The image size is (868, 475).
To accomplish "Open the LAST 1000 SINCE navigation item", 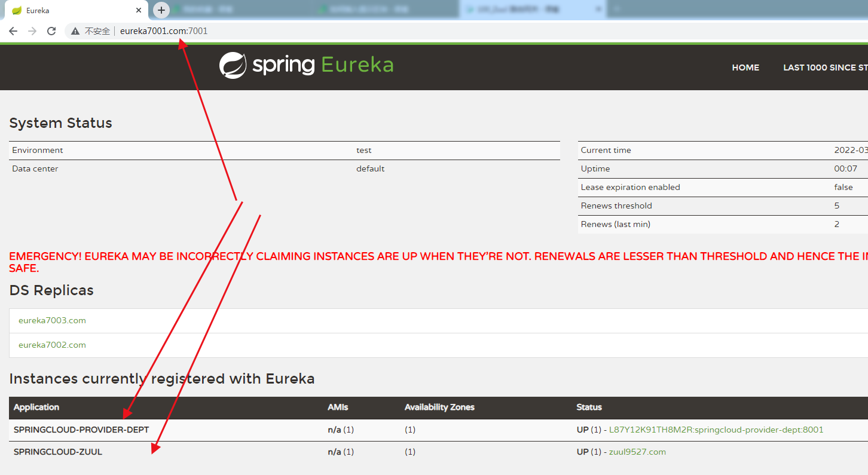I will [826, 68].
